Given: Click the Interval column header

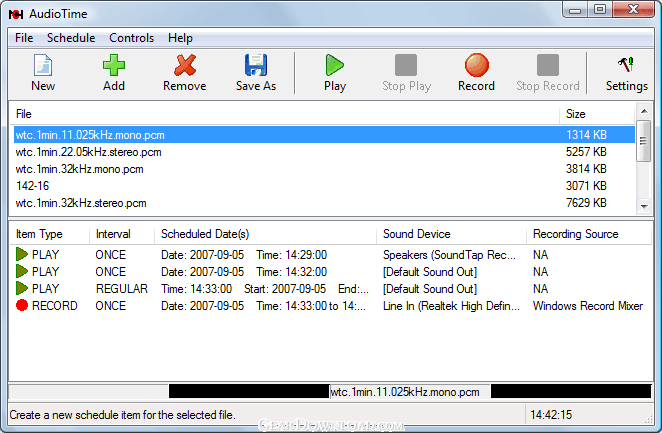Looking at the screenshot, I should click(122, 234).
